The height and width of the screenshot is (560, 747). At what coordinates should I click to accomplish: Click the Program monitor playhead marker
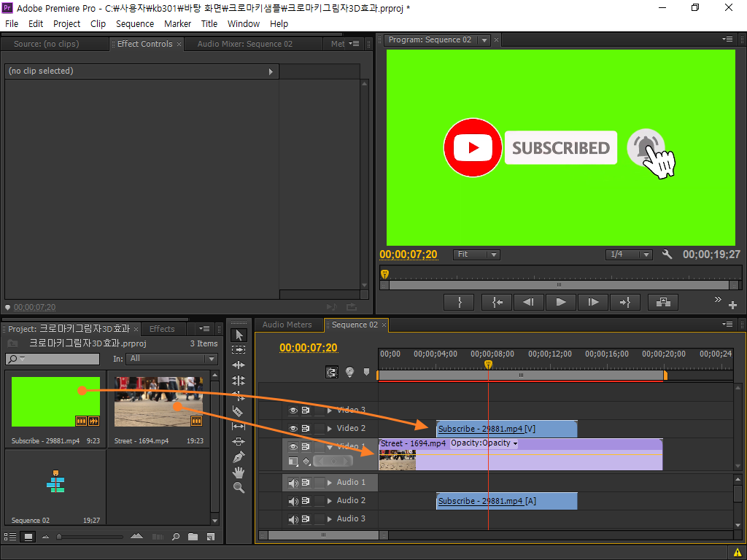(385, 274)
